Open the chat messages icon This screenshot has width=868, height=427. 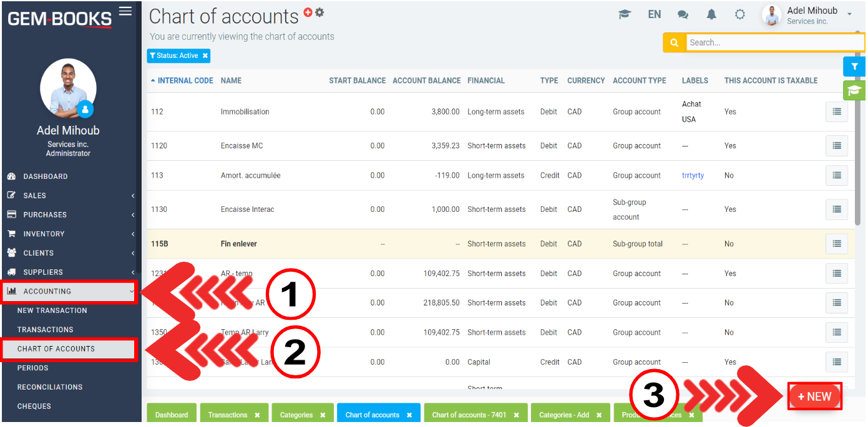tap(683, 14)
